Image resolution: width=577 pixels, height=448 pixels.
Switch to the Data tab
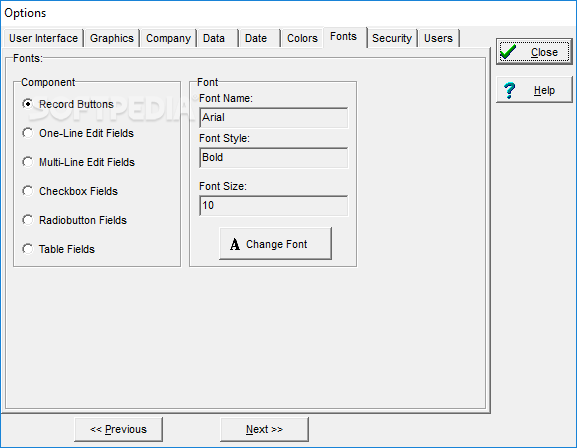tap(217, 38)
